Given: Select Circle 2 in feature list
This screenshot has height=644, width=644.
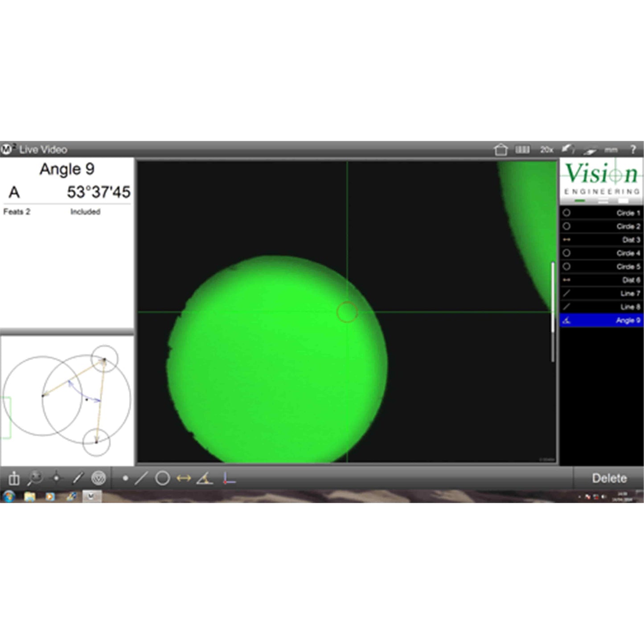Looking at the screenshot, I should click(x=602, y=226).
